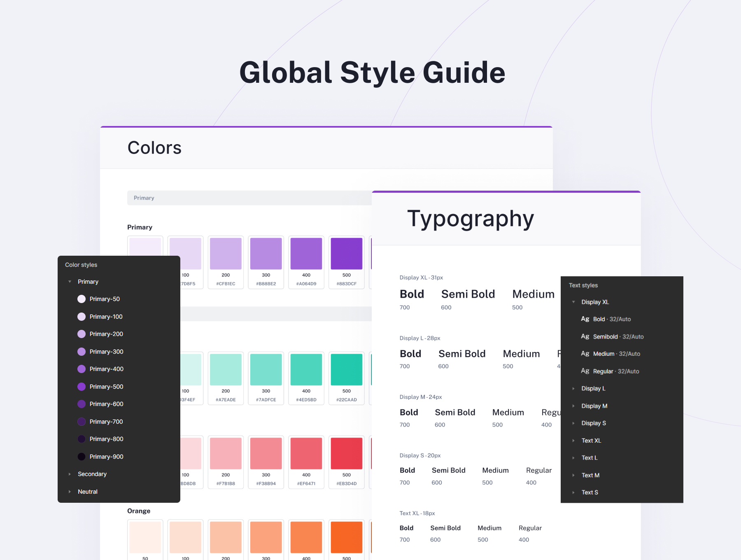Click the Ag icon beside Regular 32/Auto
Viewport: 741px width, 560px height.
pos(585,371)
